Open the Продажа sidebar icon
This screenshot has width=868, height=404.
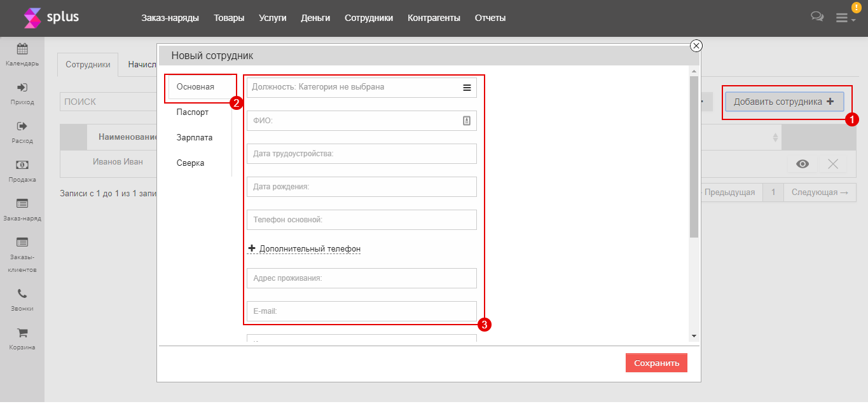tap(22, 165)
